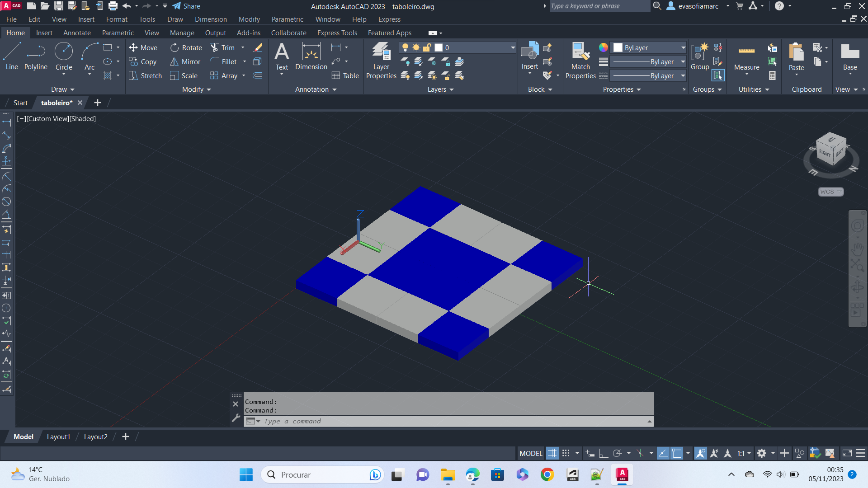The height and width of the screenshot is (488, 868).
Task: Toggle polar tracking in status bar
Action: [618, 453]
